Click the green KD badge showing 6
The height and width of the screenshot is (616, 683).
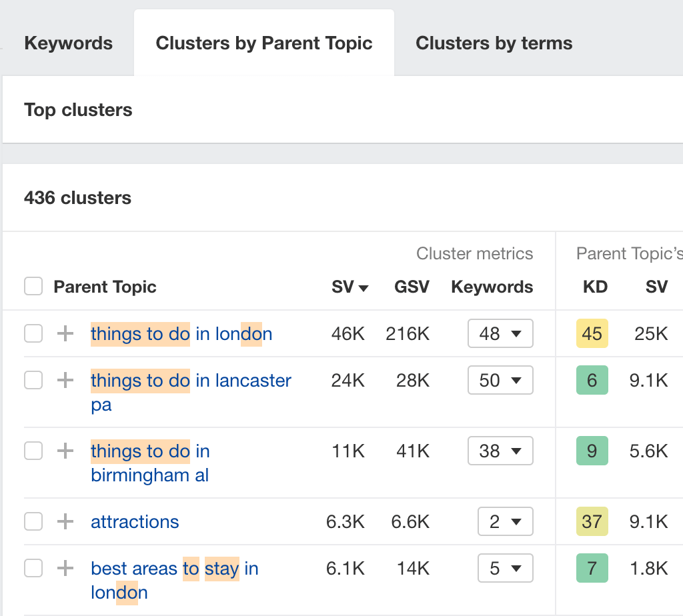pyautogui.click(x=592, y=380)
